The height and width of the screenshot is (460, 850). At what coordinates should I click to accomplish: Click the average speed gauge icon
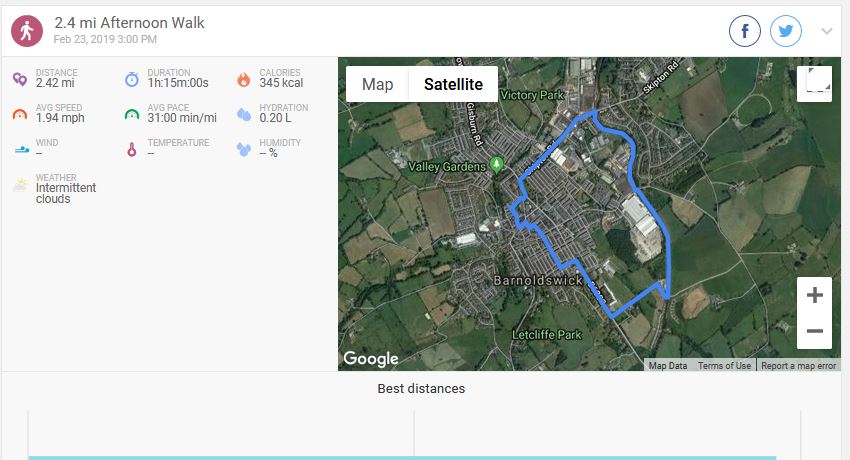click(x=20, y=114)
